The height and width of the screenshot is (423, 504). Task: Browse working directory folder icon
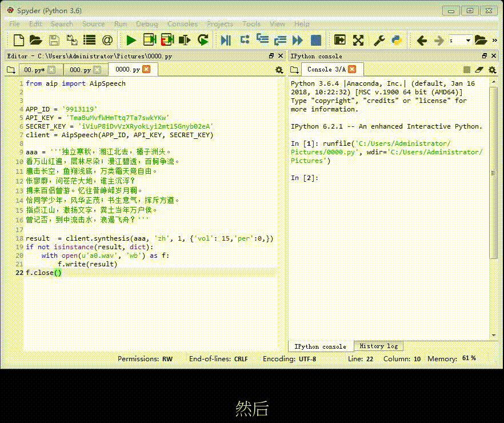tap(481, 40)
